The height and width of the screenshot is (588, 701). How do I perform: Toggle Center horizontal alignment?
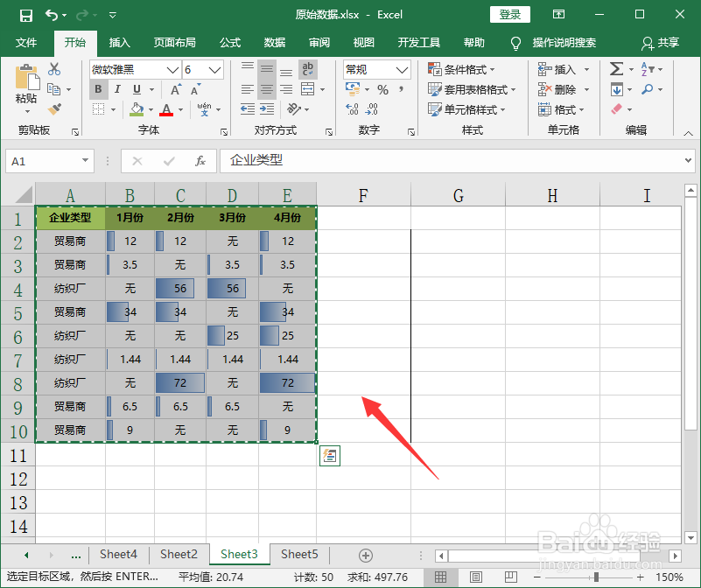click(x=267, y=89)
